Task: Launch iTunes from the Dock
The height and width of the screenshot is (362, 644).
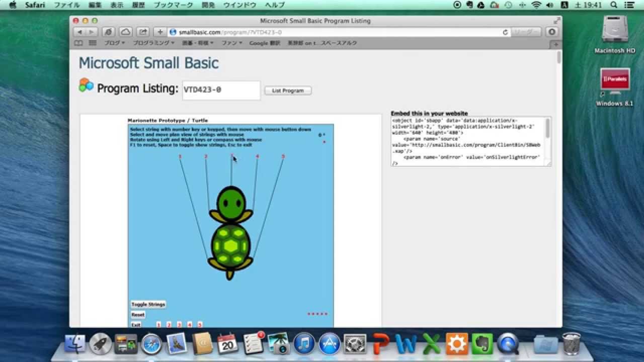Action: coord(304,344)
